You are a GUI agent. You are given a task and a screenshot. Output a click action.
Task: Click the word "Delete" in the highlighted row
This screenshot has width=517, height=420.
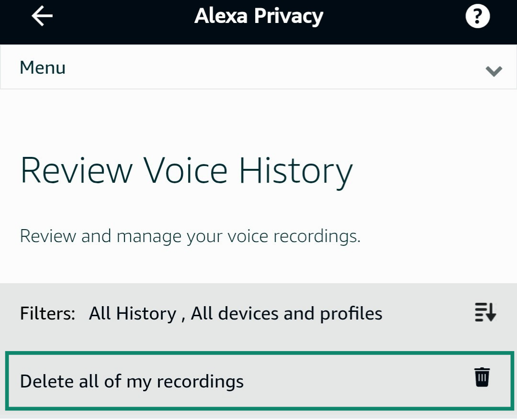pos(46,381)
